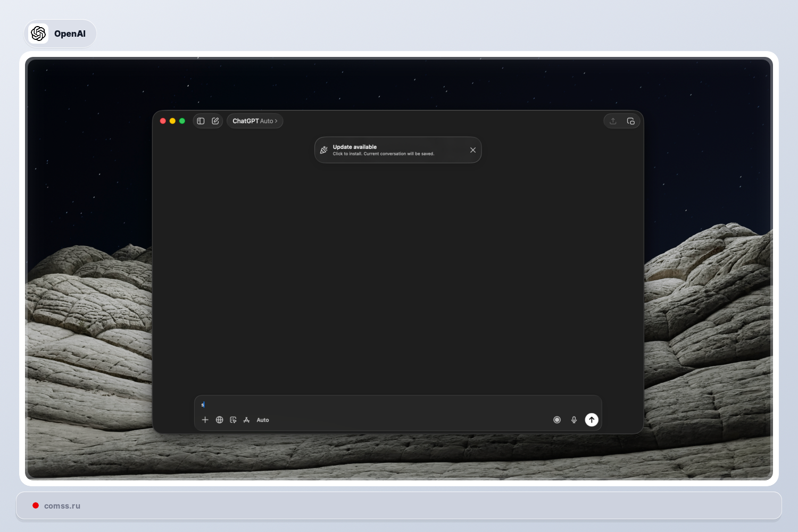
Task: Toggle thinking mode via Auto label
Action: [263, 420]
